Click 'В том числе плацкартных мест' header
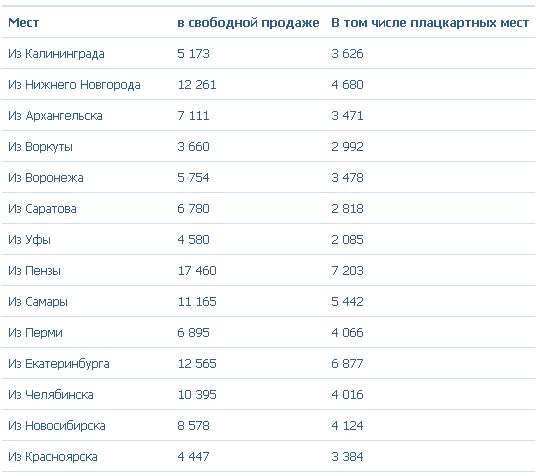This screenshot has width=541, height=476. click(430, 23)
